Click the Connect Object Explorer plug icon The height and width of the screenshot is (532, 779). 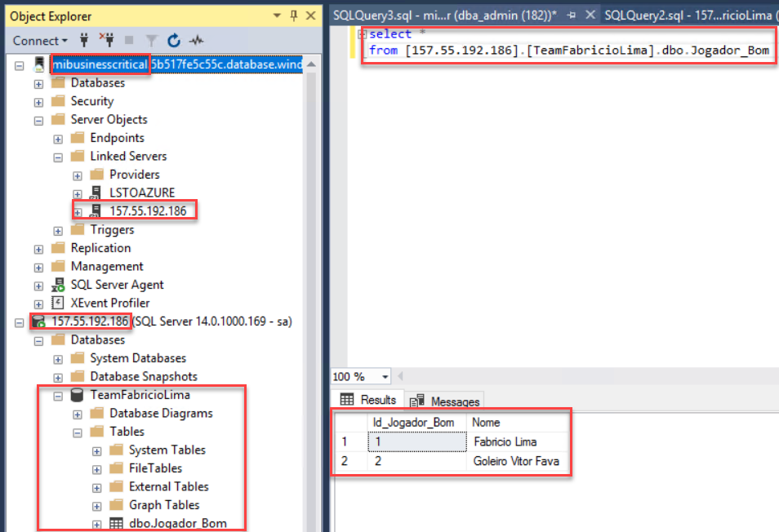[83, 40]
